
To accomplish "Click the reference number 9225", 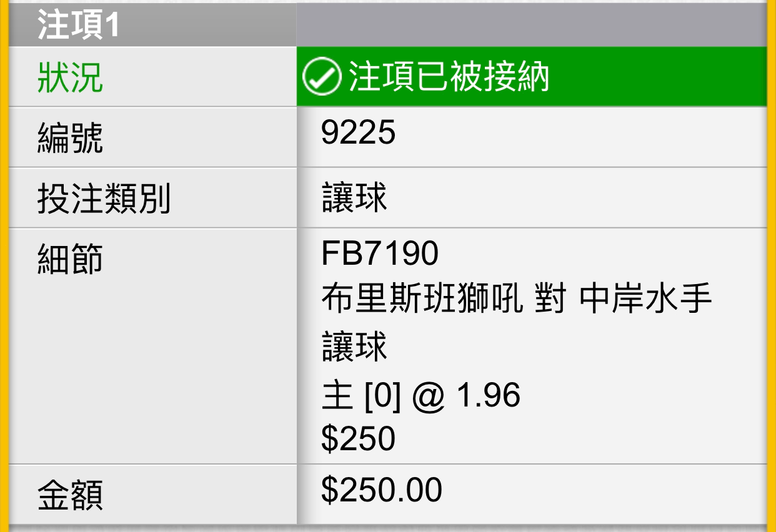I will point(358,132).
